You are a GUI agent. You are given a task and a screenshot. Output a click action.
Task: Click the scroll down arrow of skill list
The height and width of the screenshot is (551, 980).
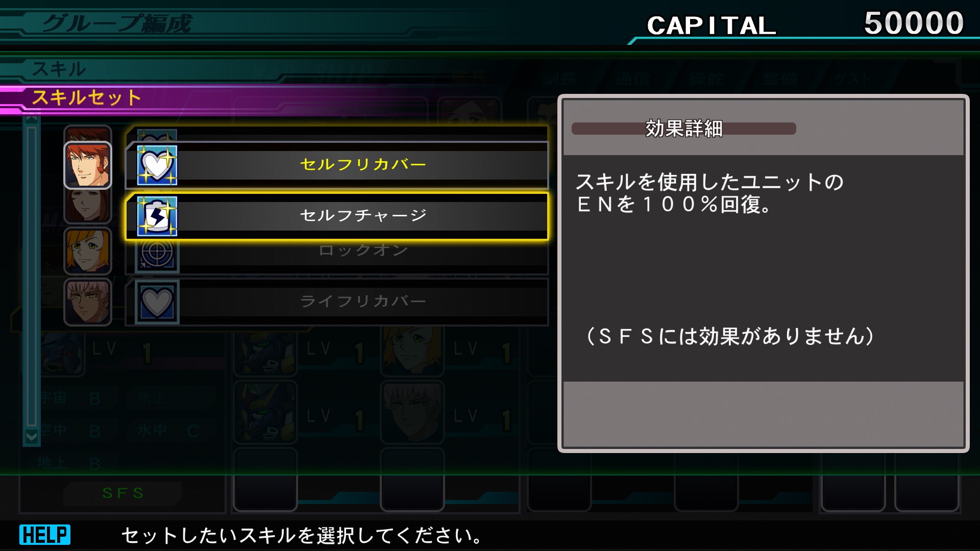pyautogui.click(x=32, y=437)
